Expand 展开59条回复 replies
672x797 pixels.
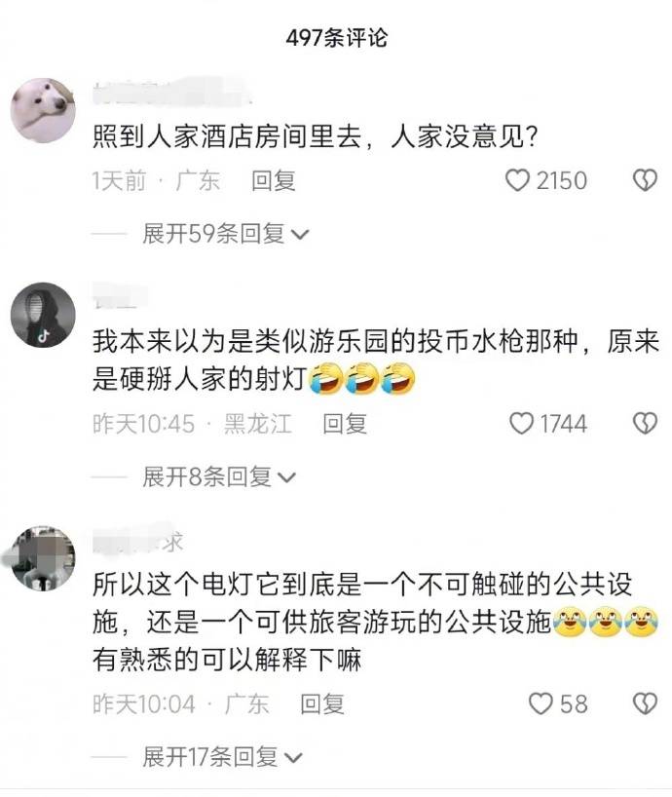(x=226, y=234)
